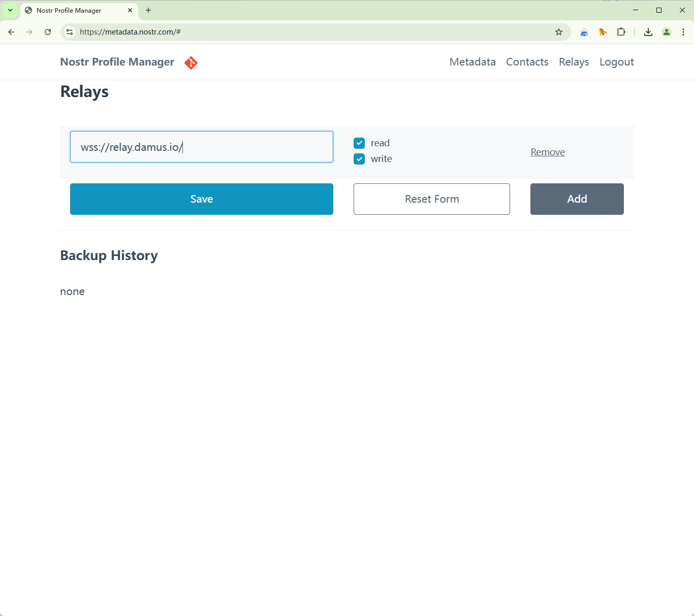Navigate to Contacts
The width and height of the screenshot is (694, 616).
coord(527,62)
